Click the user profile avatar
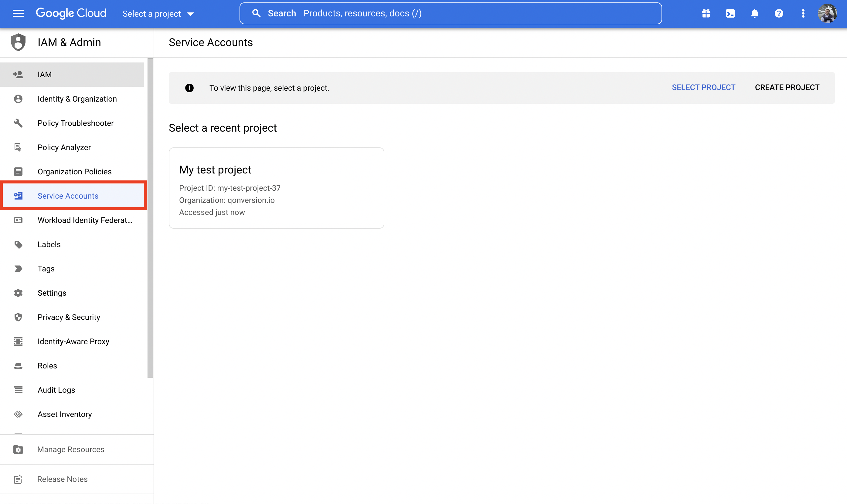Screen dimensions: 847x504 [827, 14]
